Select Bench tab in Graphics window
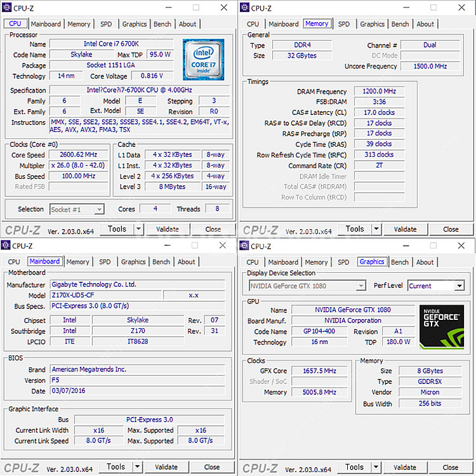Screen dimensions: 476x476 tap(400, 262)
